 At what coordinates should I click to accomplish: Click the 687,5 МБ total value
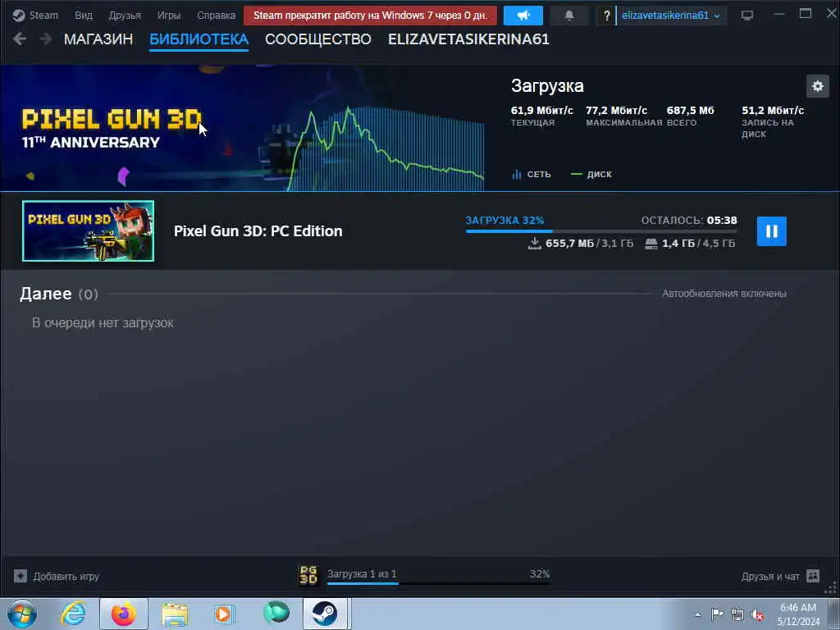click(x=690, y=111)
